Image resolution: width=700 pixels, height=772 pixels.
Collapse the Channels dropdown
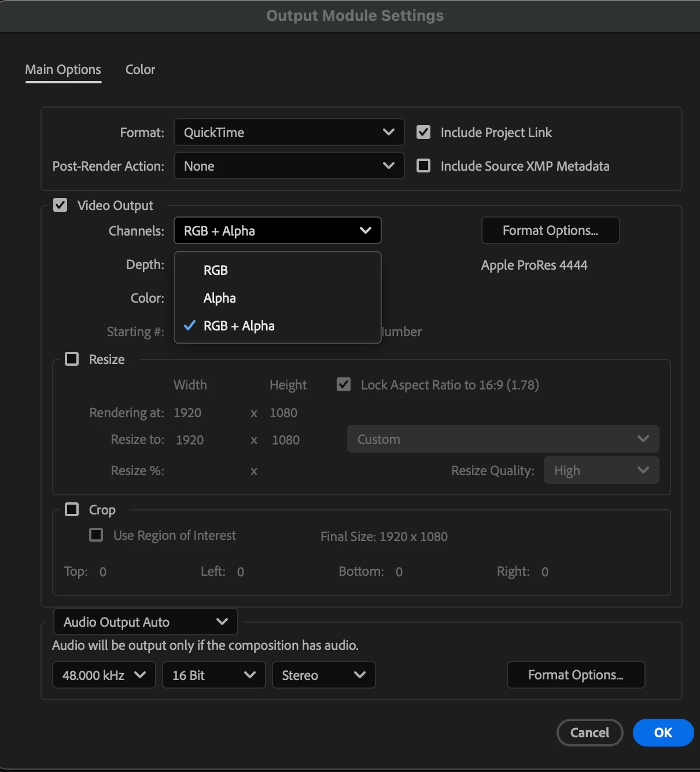click(277, 231)
